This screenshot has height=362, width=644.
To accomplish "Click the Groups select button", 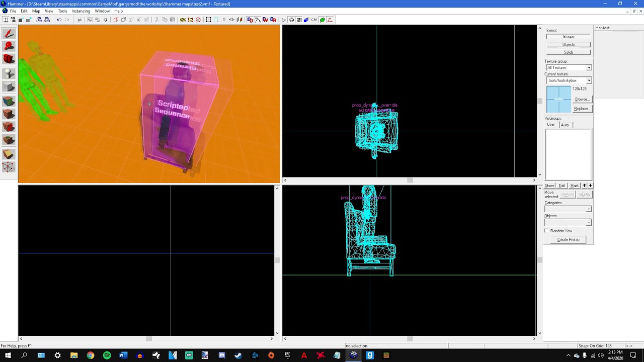I will (x=569, y=37).
